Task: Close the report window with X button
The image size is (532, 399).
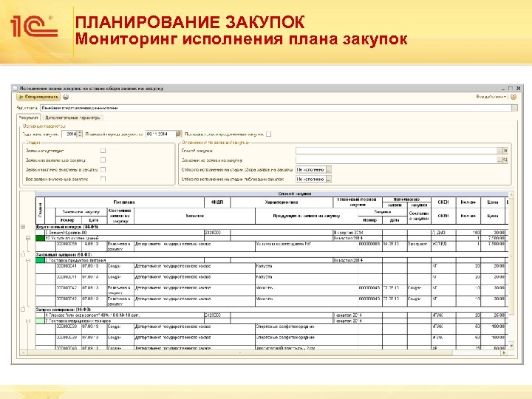Action: click(x=518, y=88)
